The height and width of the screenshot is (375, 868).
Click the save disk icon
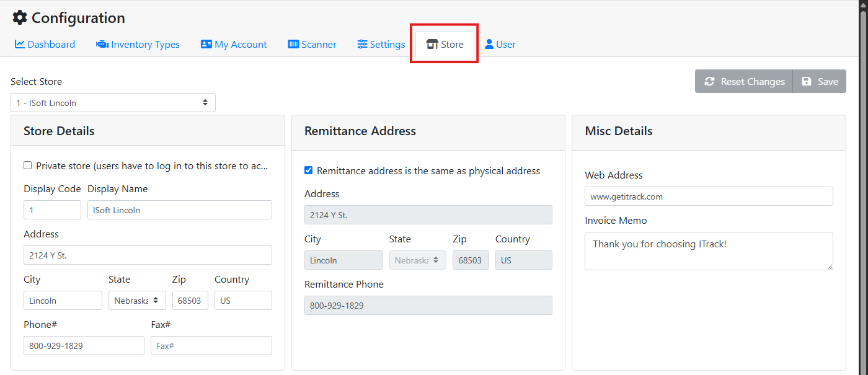click(806, 81)
